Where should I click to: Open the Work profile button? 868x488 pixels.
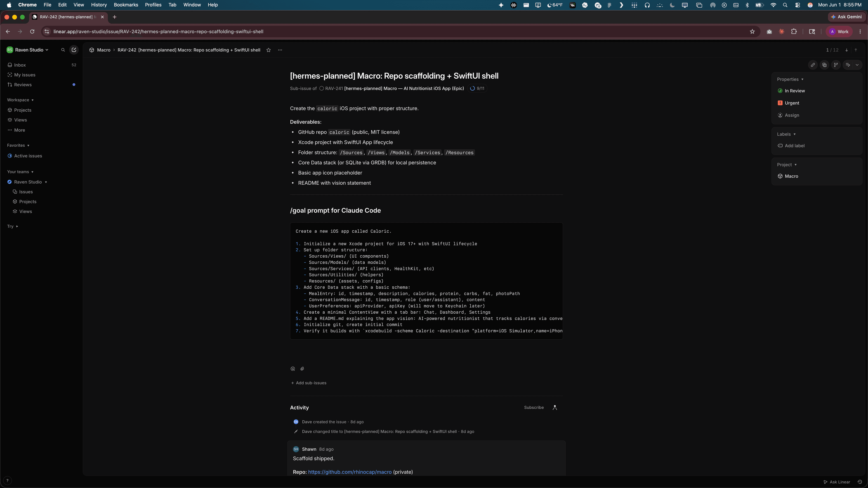(839, 32)
